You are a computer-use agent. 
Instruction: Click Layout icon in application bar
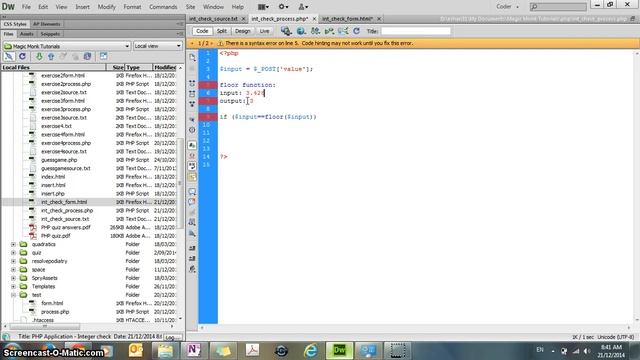[x=263, y=7]
